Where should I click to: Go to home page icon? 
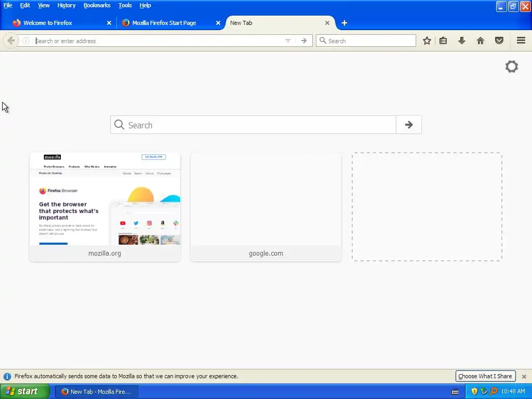tap(481, 41)
